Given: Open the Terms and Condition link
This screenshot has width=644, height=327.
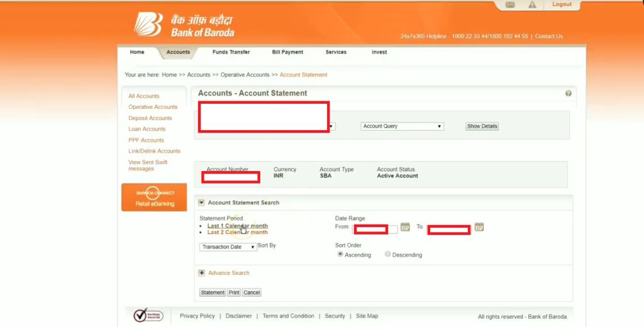Looking at the screenshot, I should coord(288,316).
